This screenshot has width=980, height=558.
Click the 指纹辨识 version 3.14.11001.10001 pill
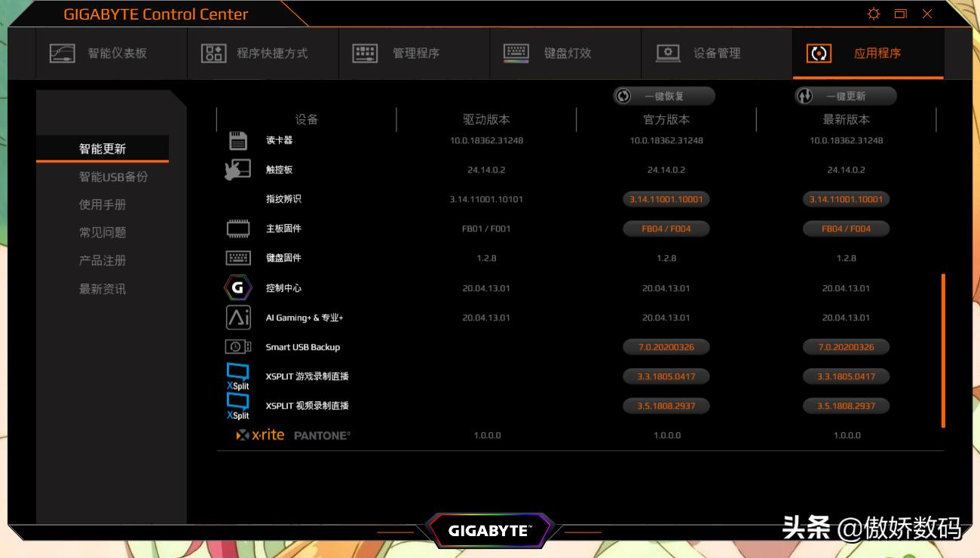[665, 198]
